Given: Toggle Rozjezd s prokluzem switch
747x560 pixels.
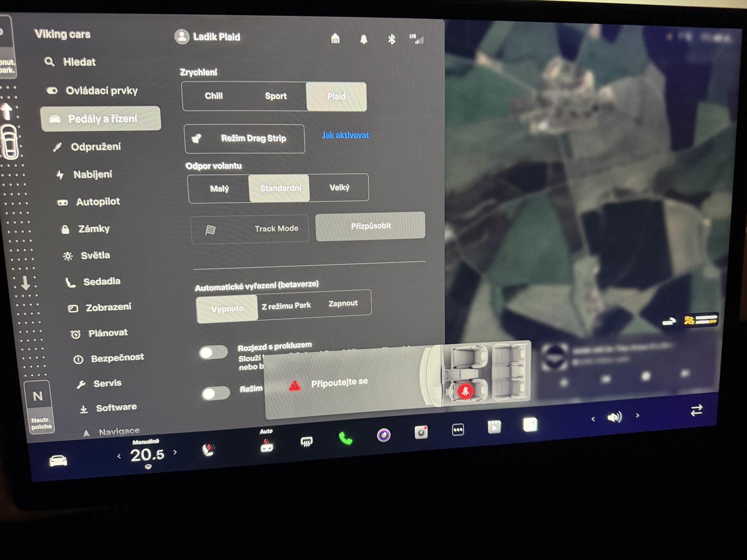Looking at the screenshot, I should pyautogui.click(x=213, y=352).
